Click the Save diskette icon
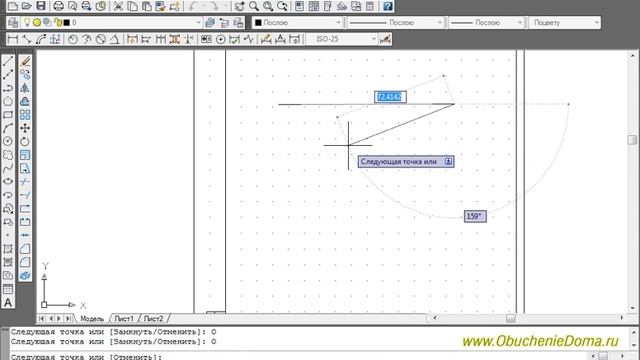Screen dimensions: 640x360 [41, 6]
